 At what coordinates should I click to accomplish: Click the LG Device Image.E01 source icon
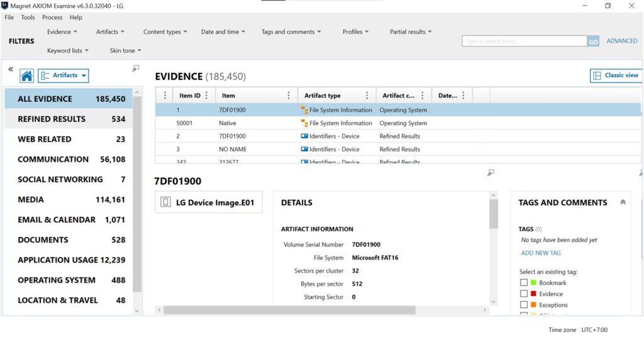[x=165, y=202]
